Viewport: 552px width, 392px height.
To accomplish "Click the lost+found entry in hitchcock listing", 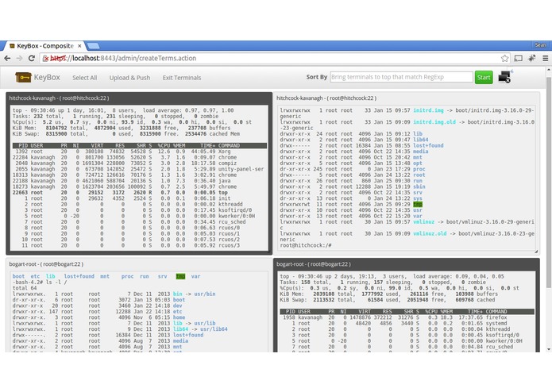I will (428, 145).
